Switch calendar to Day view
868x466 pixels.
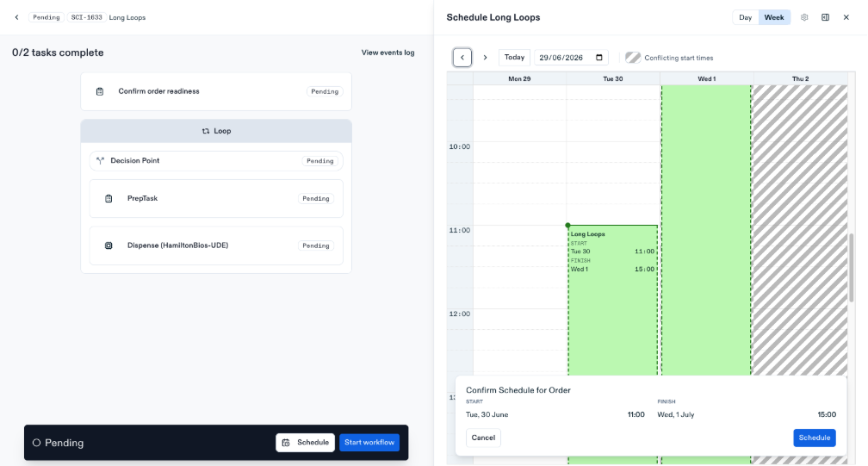(x=746, y=17)
